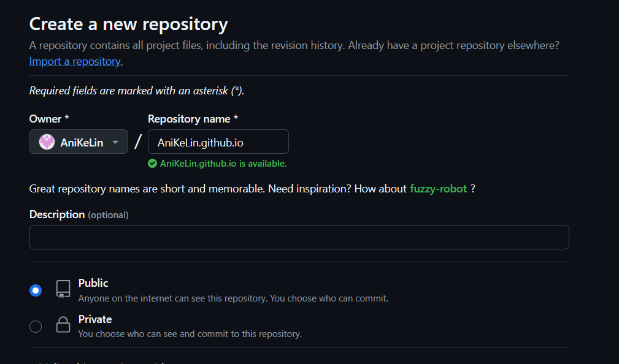The height and width of the screenshot is (364, 619).
Task: Open the Import a repository link
Action: tap(75, 61)
